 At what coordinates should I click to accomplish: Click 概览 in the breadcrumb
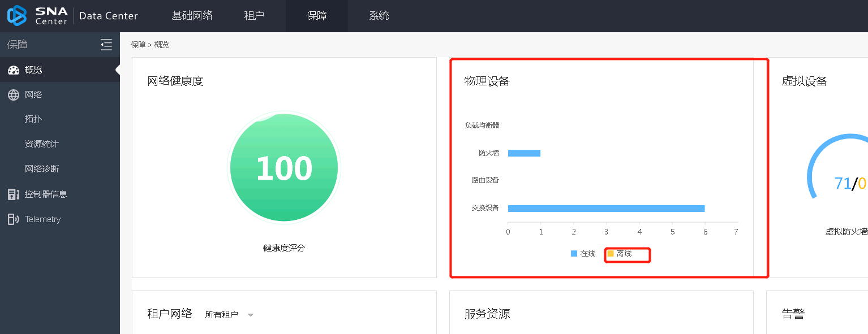pyautogui.click(x=162, y=45)
